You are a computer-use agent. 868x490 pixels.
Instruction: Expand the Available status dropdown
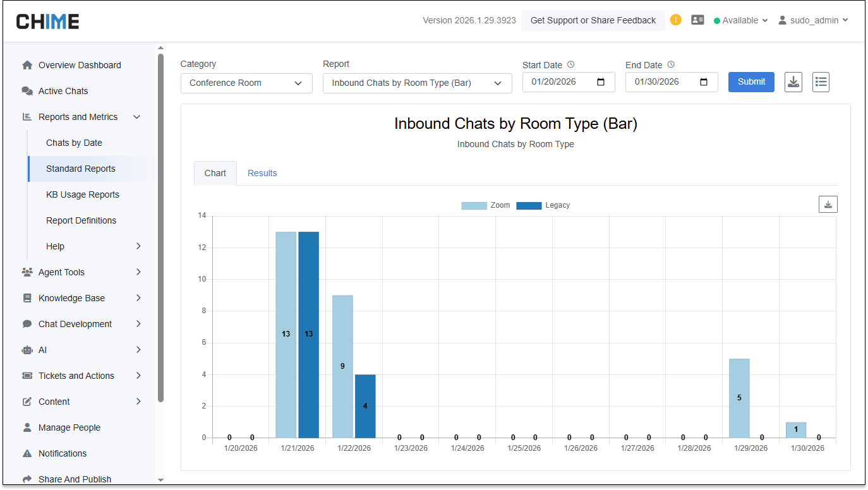coord(740,20)
